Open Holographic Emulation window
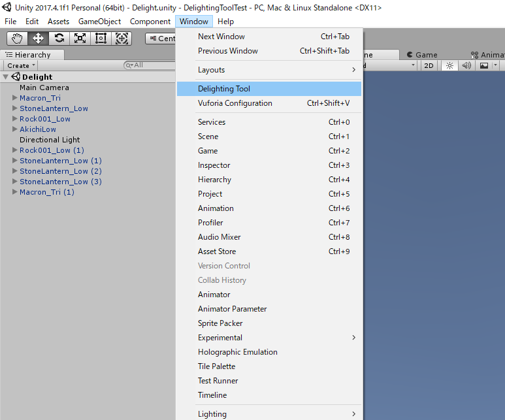Viewport: 505px width, 420px height. [269, 352]
